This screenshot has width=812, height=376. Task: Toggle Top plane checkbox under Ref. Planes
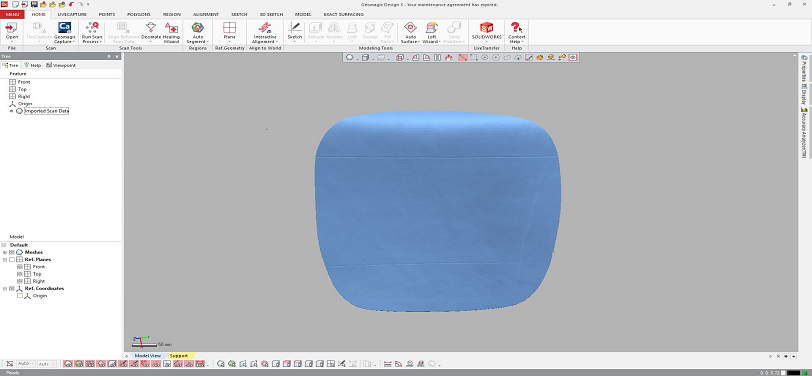click(20, 274)
